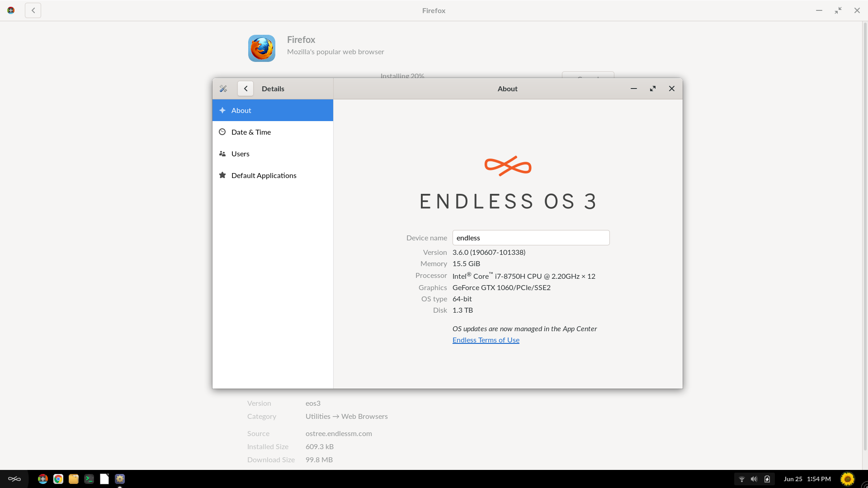Click the star icon beside Default Applications
Viewport: 868px width, 488px height.
coord(222,175)
